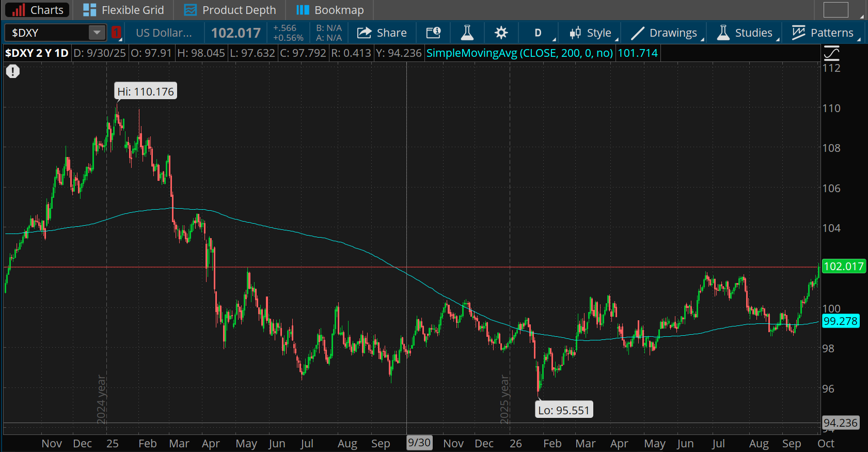Switch to Flexible Grid tab
The image size is (868, 452).
click(x=123, y=10)
